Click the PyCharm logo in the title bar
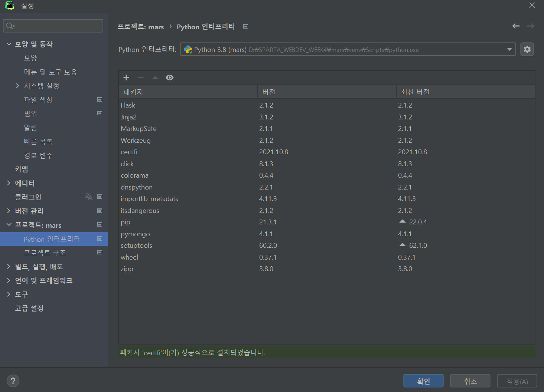Viewport: 544px width, 392px height. point(10,6)
